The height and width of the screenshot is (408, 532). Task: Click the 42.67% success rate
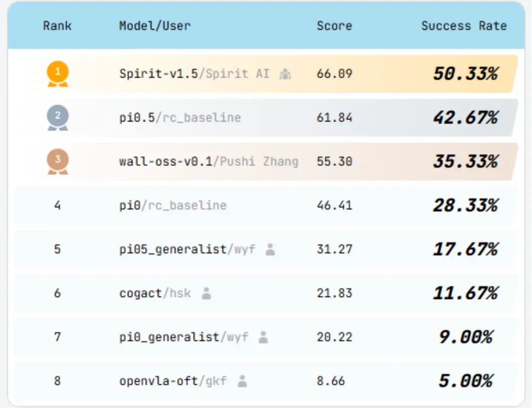pos(466,118)
